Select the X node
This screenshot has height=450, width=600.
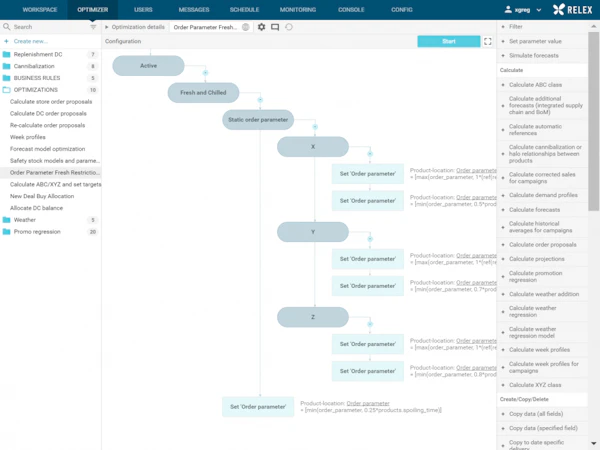pos(313,147)
